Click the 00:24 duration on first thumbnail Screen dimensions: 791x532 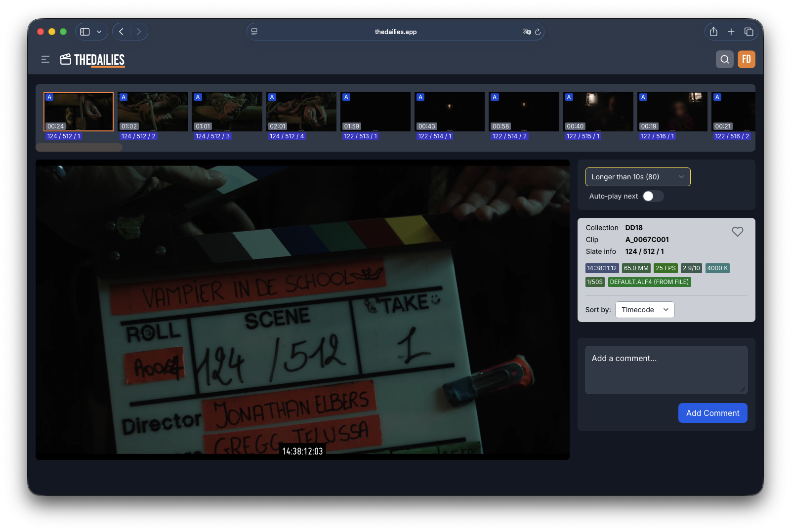(56, 126)
